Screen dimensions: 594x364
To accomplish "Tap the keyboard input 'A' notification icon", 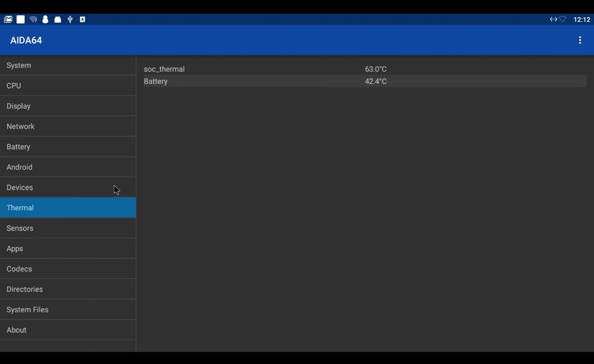I will [83, 19].
